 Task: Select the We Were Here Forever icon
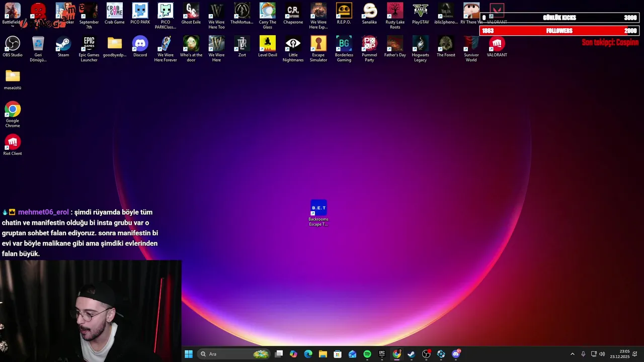tap(166, 49)
